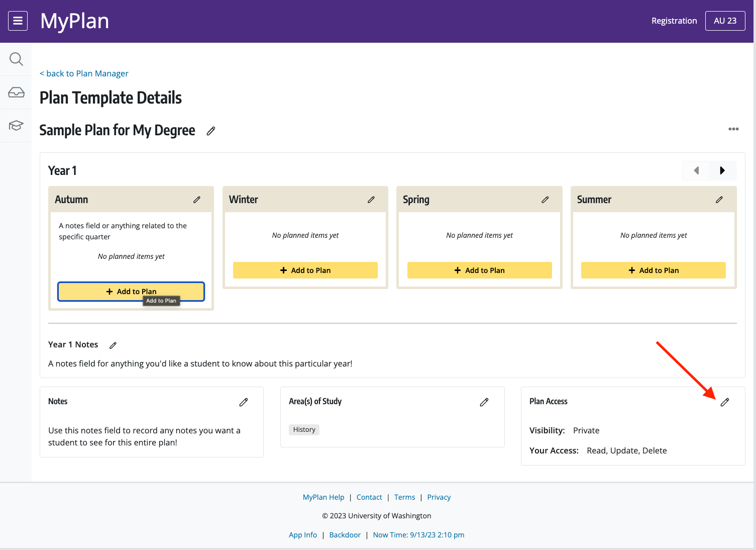Click the Read, Update, Delete access text
This screenshot has width=756, height=550.
point(627,450)
